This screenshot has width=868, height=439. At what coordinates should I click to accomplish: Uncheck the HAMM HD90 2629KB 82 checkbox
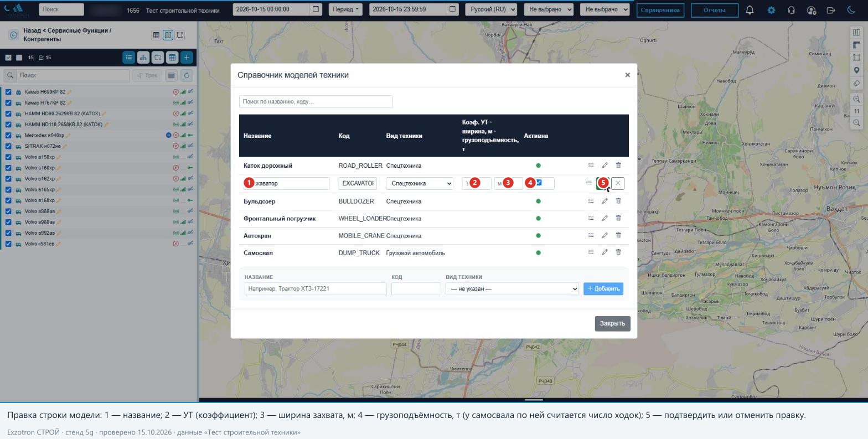pos(8,113)
